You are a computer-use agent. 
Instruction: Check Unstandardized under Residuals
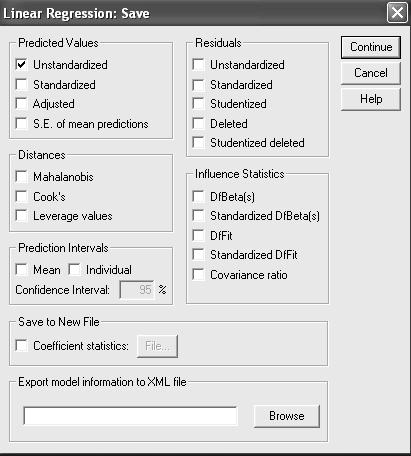click(x=198, y=64)
